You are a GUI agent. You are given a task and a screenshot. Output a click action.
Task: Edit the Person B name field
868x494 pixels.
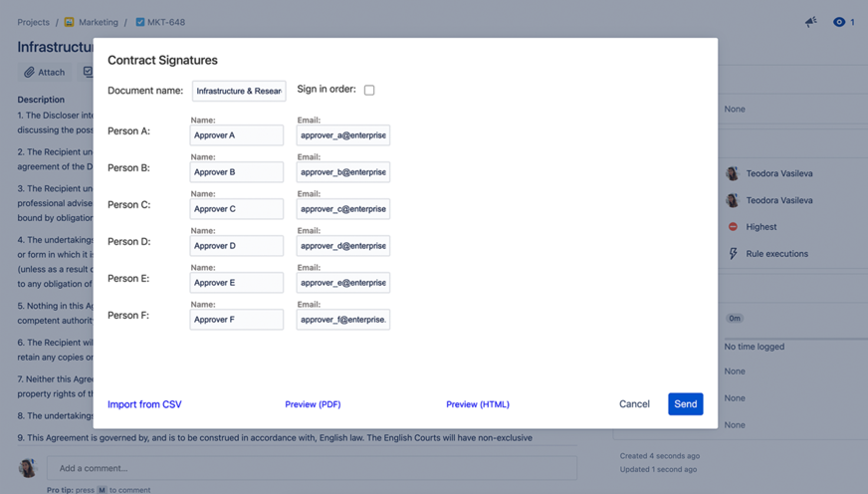click(x=236, y=172)
